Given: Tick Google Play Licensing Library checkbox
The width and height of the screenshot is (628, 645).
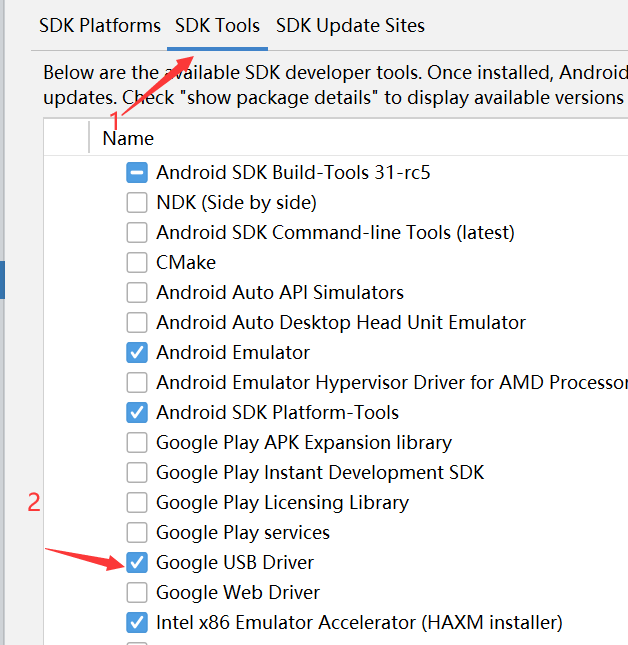Looking at the screenshot, I should (x=137, y=503).
